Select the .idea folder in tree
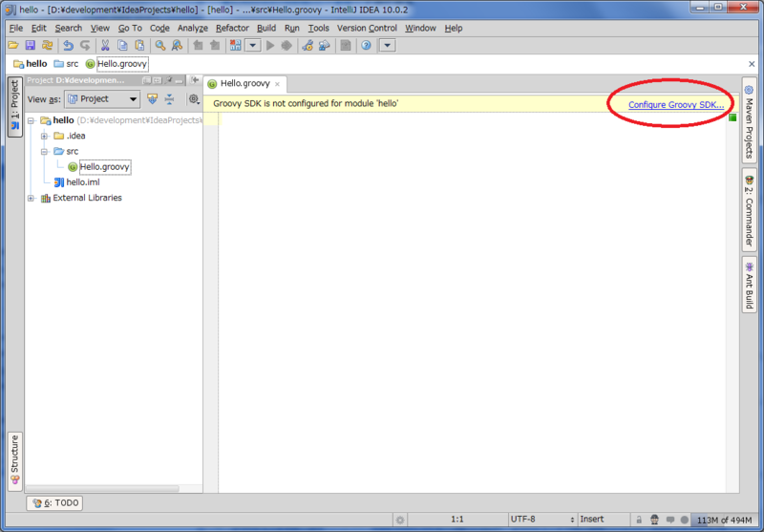Viewport: 764px width, 532px height. click(x=70, y=136)
